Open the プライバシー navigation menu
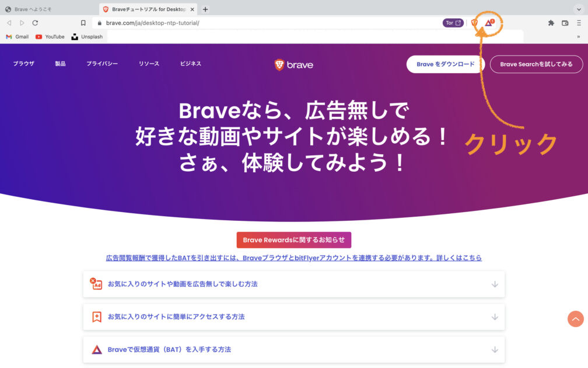Image resolution: width=588 pixels, height=368 pixels. 102,64
